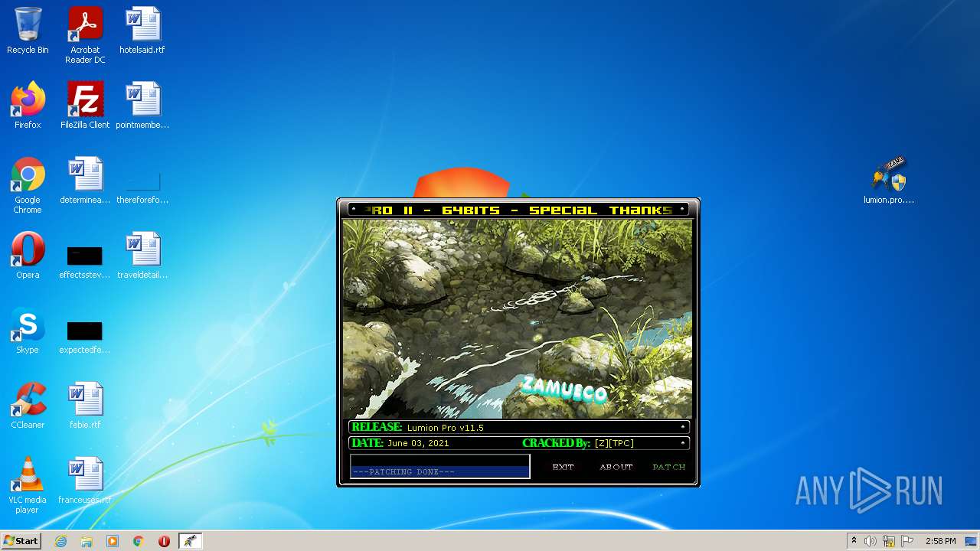The image size is (980, 551).
Task: Click the DATE June 03, 2021 text
Action: (400, 443)
